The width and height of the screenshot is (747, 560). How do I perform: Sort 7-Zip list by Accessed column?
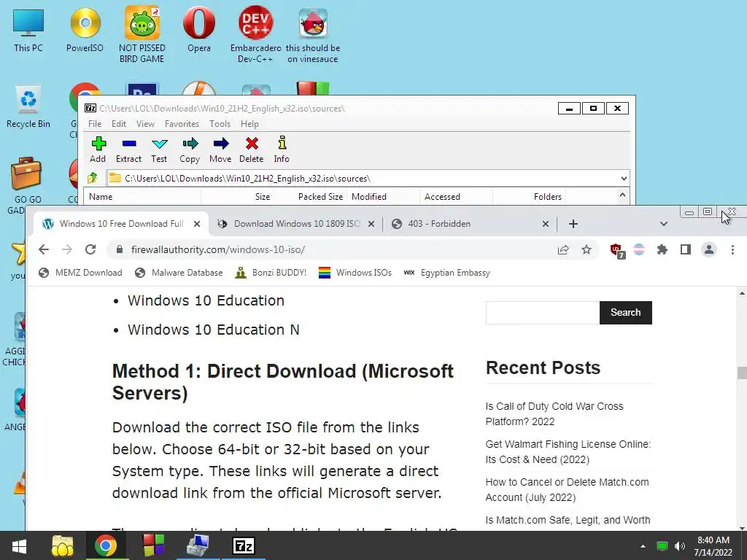coord(456,197)
